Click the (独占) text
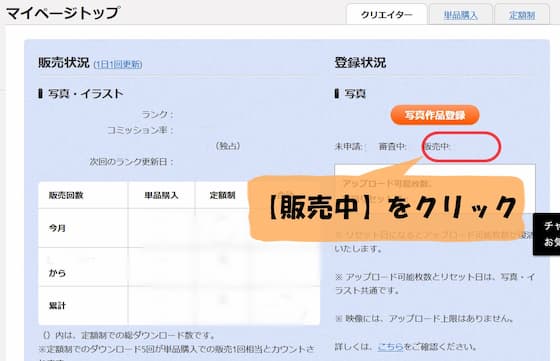560x361 pixels. (x=228, y=146)
